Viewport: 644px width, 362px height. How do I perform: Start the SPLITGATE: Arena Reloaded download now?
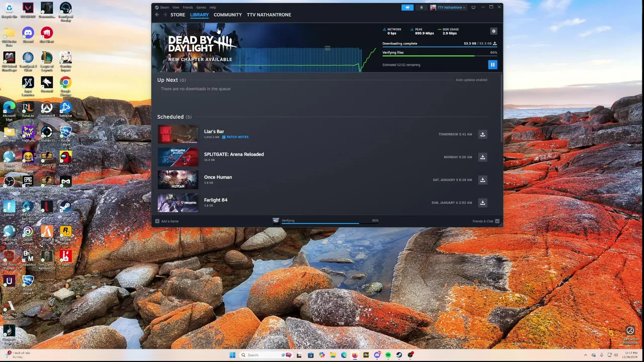tap(482, 157)
